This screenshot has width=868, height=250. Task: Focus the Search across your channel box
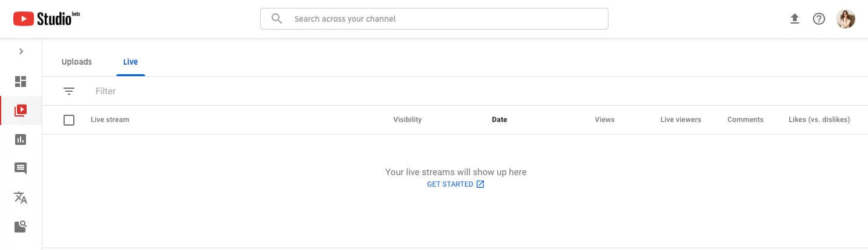[434, 19]
